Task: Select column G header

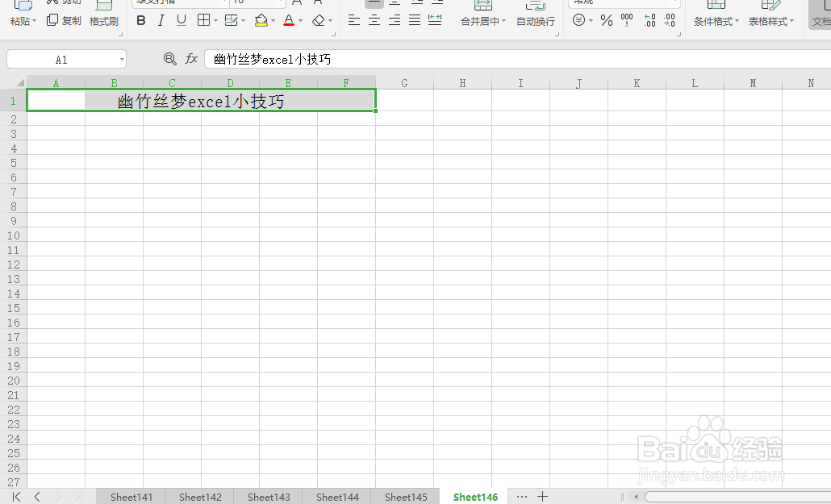Action: tap(404, 83)
